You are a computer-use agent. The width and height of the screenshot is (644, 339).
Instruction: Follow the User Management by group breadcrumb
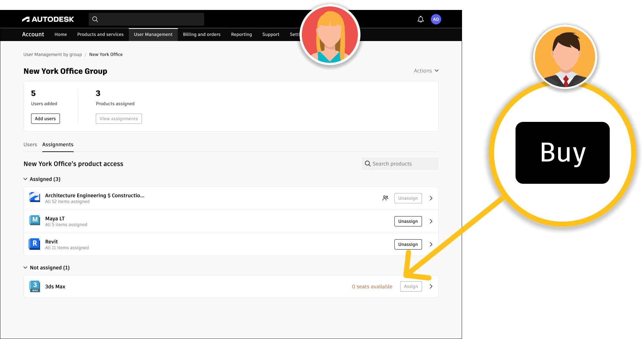[x=53, y=55]
